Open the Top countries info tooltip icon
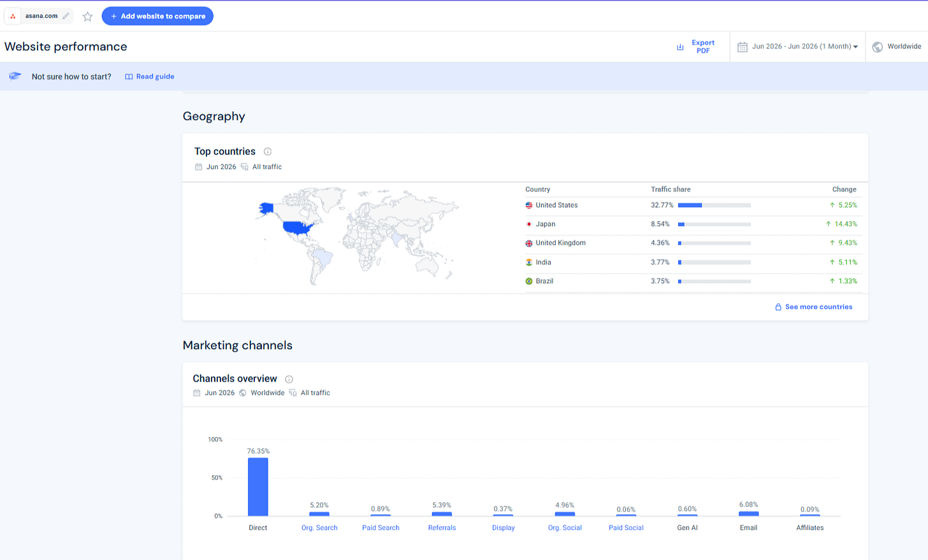The height and width of the screenshot is (560, 928). point(268,152)
